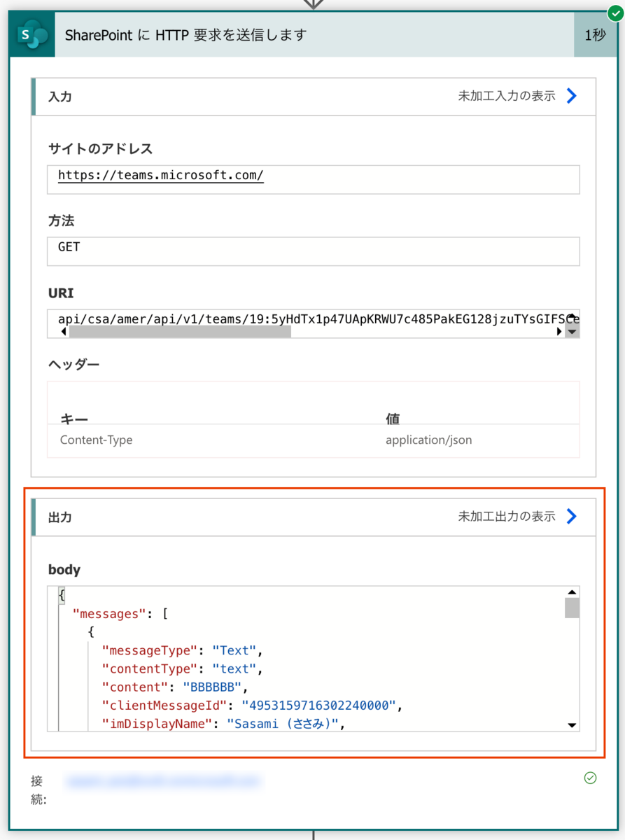This screenshot has width=625, height=840.
Task: Click the '1秒' duration label
Action: click(x=595, y=35)
